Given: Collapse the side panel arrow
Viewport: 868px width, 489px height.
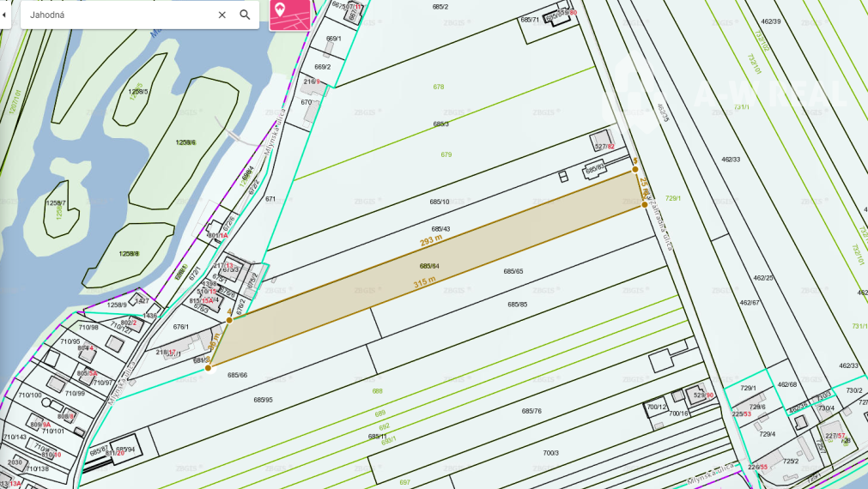Looking at the screenshot, I should tap(4, 15).
